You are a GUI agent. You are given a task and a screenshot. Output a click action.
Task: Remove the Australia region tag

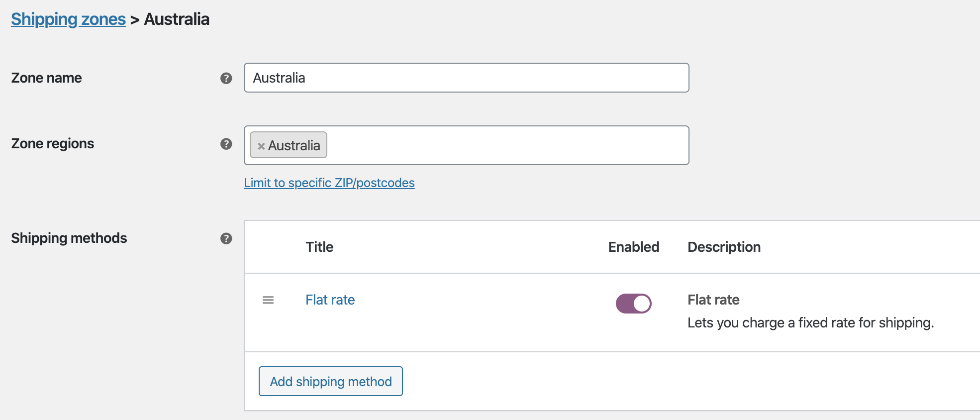coord(261,146)
